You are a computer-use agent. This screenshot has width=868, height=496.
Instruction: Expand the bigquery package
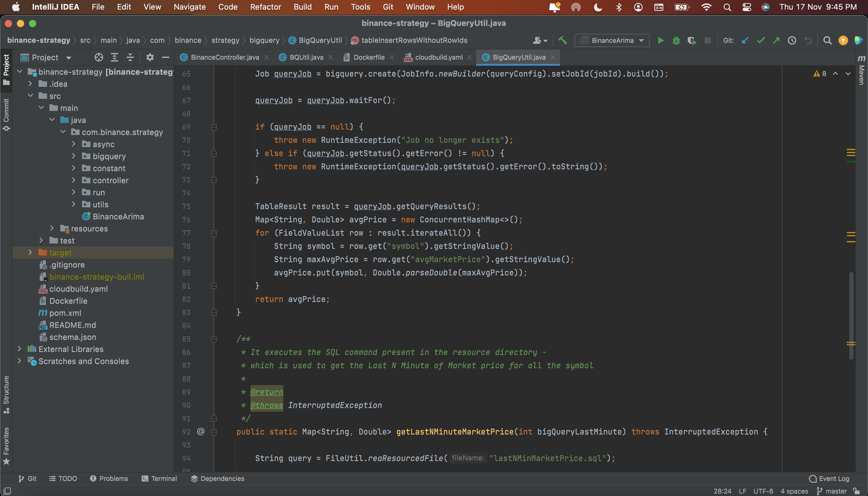(x=74, y=156)
